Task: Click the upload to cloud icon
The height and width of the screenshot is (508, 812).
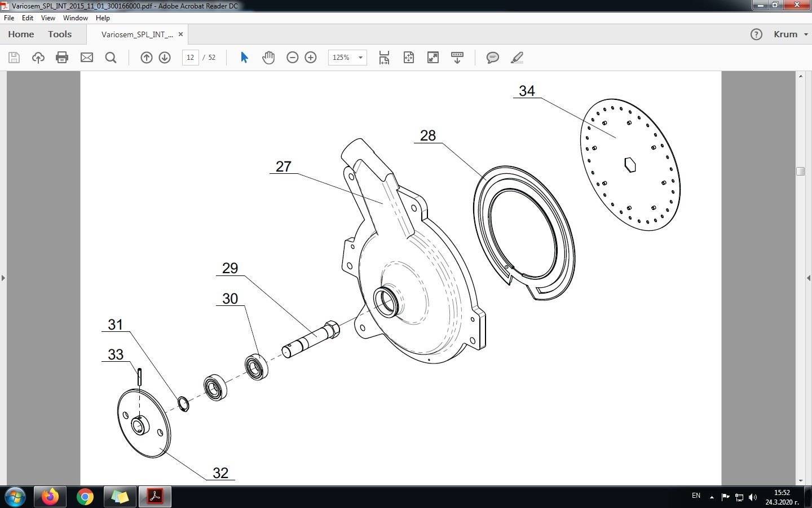Action: (x=38, y=58)
